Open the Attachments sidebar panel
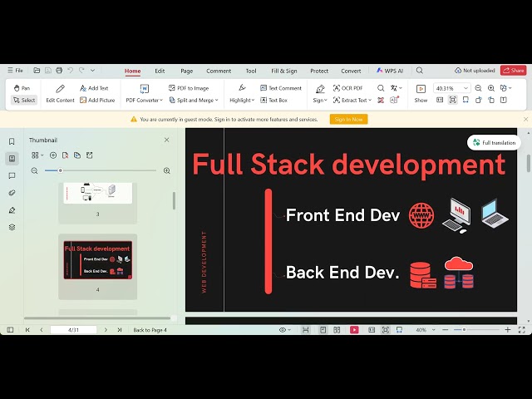The height and width of the screenshot is (399, 532). 12,193
